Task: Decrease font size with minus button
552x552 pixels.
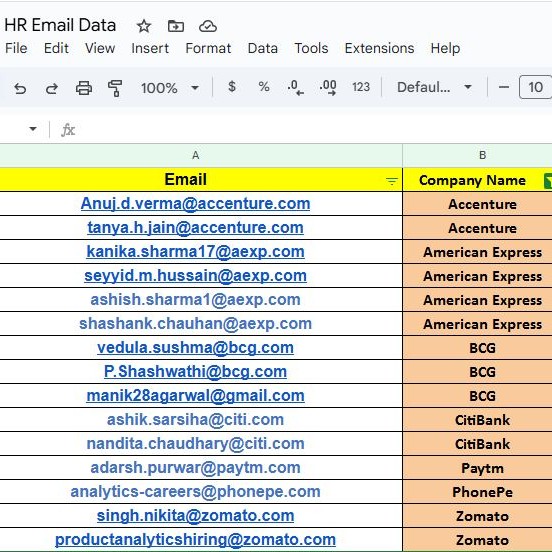Action: [504, 87]
